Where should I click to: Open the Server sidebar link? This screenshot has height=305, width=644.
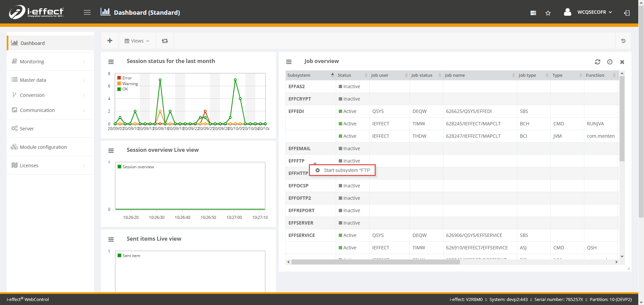27,129
